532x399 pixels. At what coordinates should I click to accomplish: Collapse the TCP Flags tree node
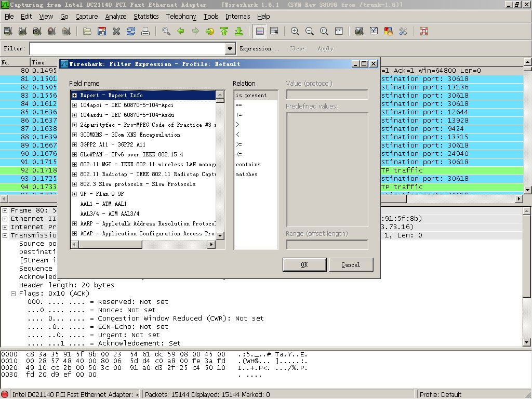[x=13, y=294]
